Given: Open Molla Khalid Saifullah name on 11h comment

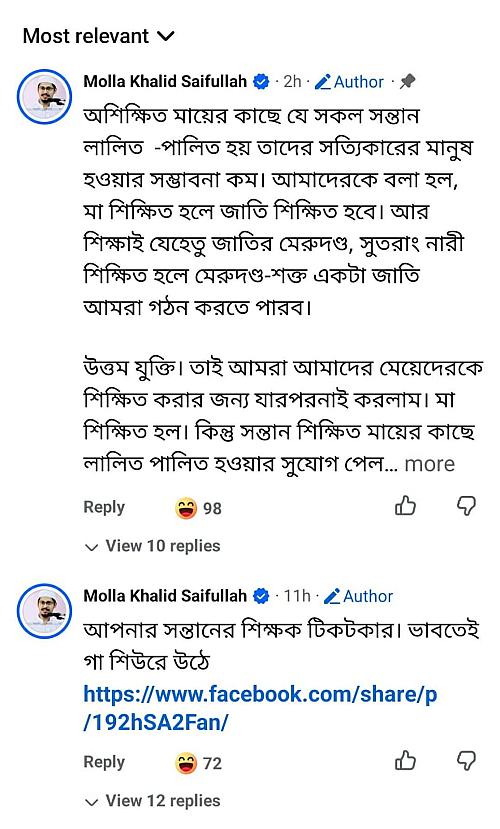Looking at the screenshot, I should click(165, 596).
